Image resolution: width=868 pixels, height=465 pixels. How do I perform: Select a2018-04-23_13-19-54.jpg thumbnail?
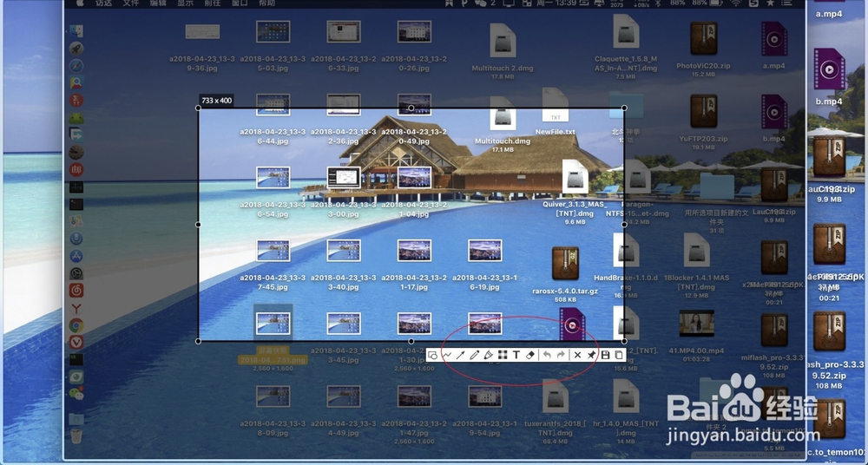click(485, 396)
